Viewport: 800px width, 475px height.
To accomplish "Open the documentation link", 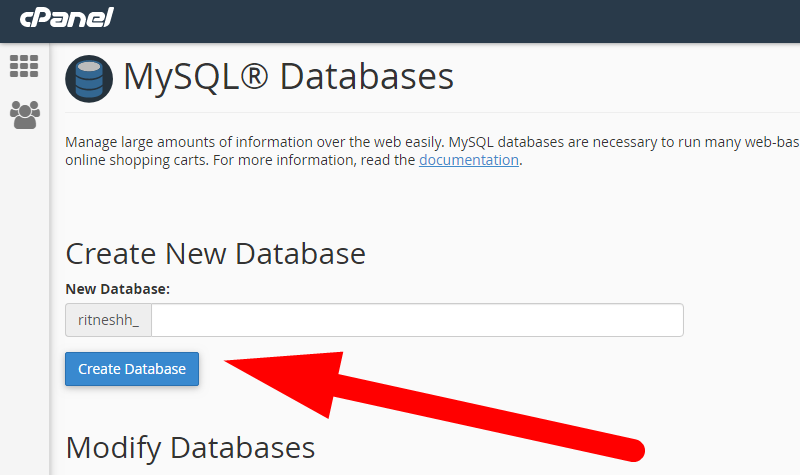I will tap(468, 160).
